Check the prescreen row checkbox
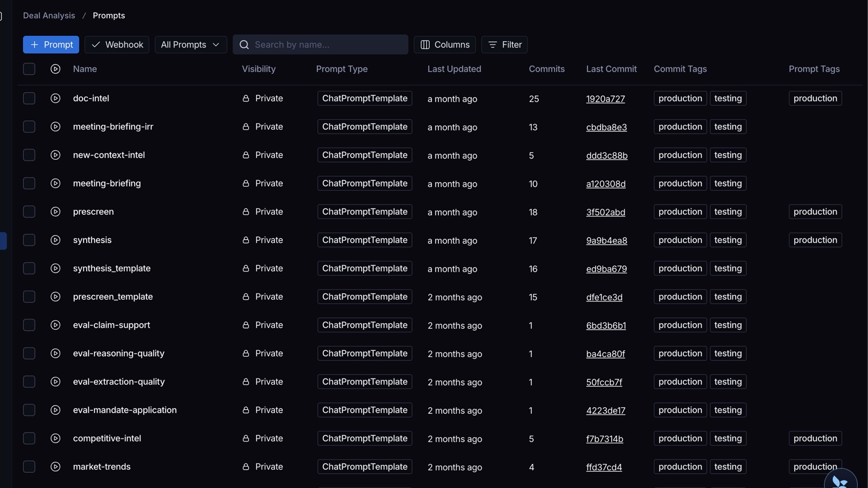The image size is (868, 488). tap(29, 211)
